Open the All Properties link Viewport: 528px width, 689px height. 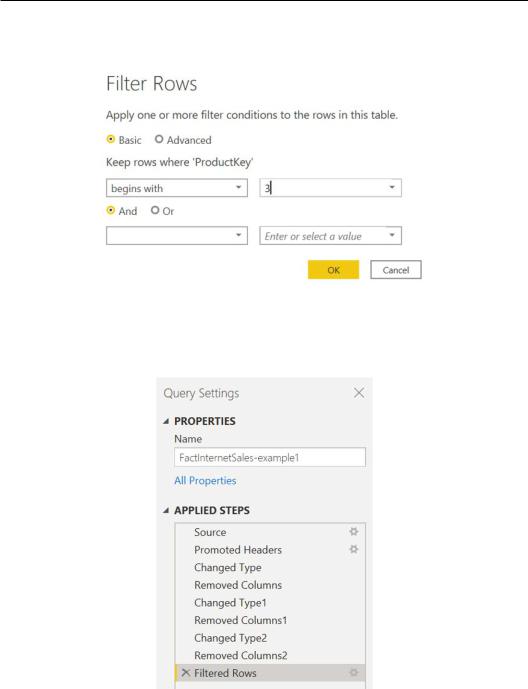click(x=205, y=481)
